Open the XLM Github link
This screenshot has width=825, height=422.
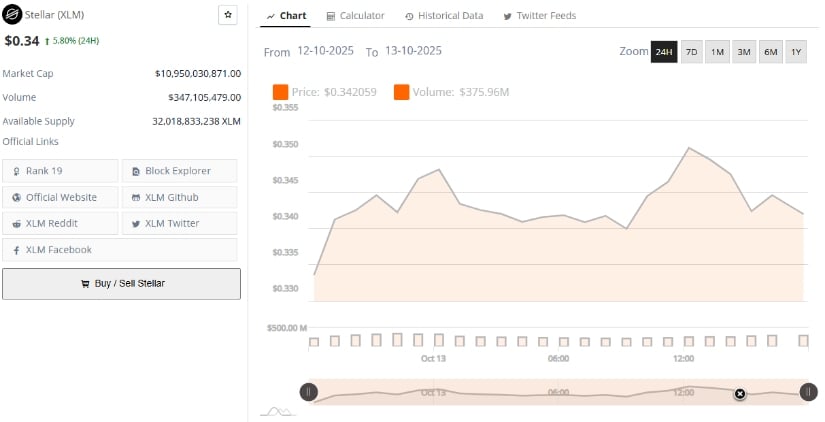179,197
